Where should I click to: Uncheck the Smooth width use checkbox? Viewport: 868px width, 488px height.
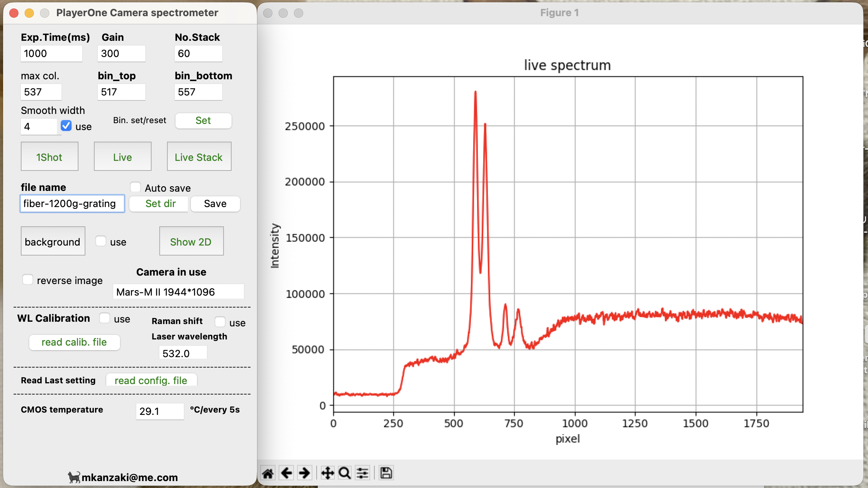(66, 126)
